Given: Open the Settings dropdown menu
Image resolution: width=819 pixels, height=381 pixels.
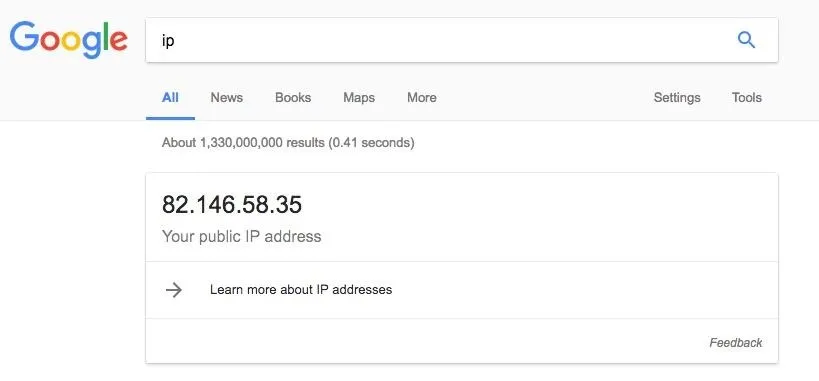Looking at the screenshot, I should pos(677,98).
